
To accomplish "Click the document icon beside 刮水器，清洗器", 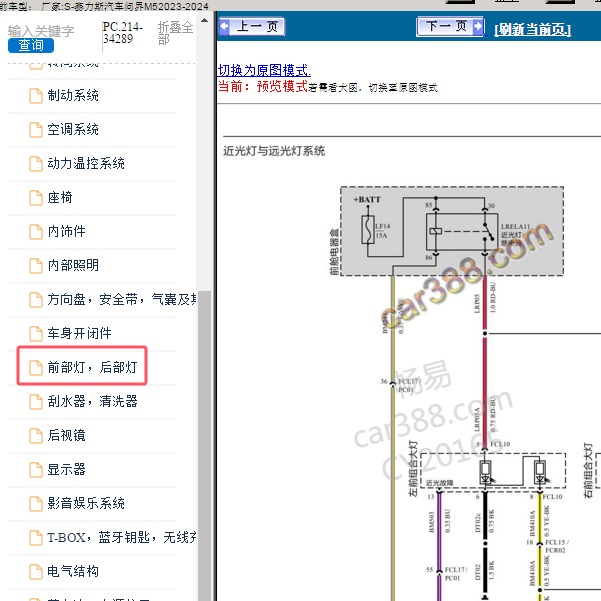I will [x=36, y=402].
